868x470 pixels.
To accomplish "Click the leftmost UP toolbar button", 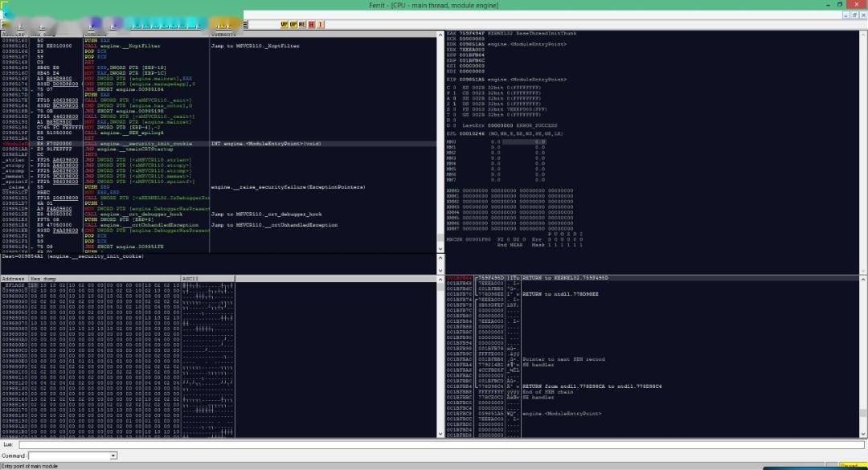I will pos(284,24).
